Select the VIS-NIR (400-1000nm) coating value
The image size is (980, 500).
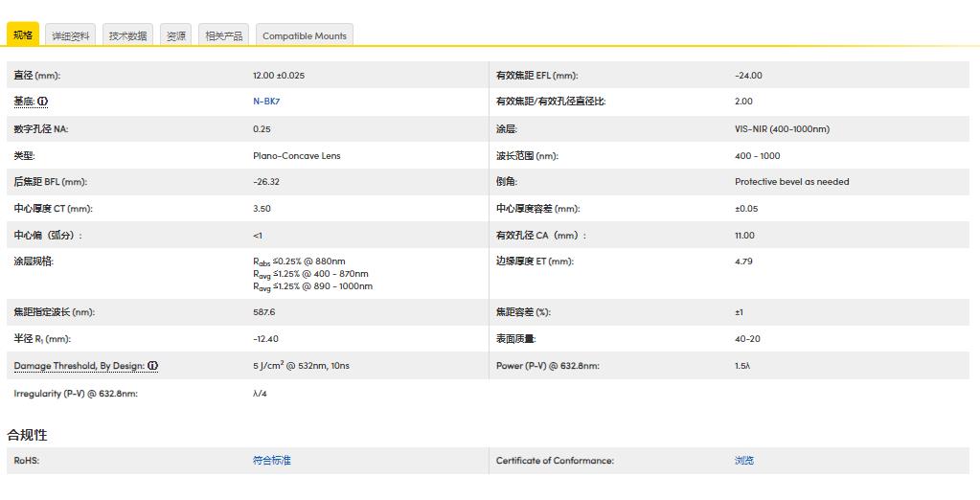(783, 128)
